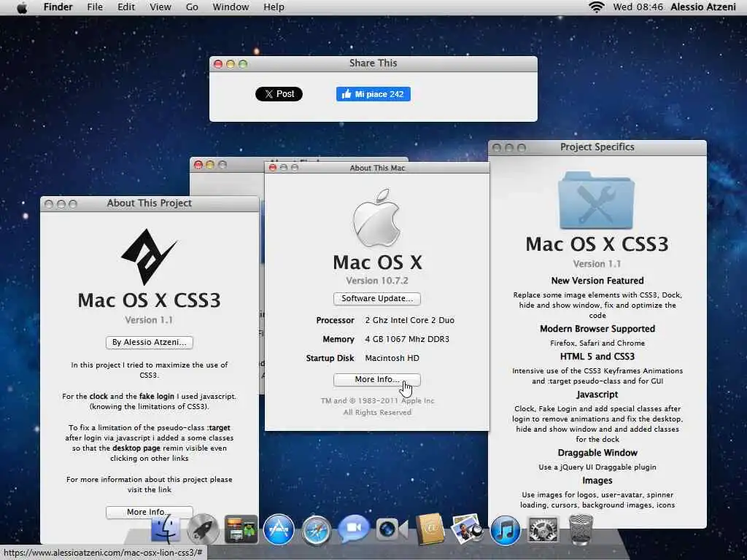
Task: Click the 2 Ghz Intel Core 2 Duo value
Action: pos(410,320)
